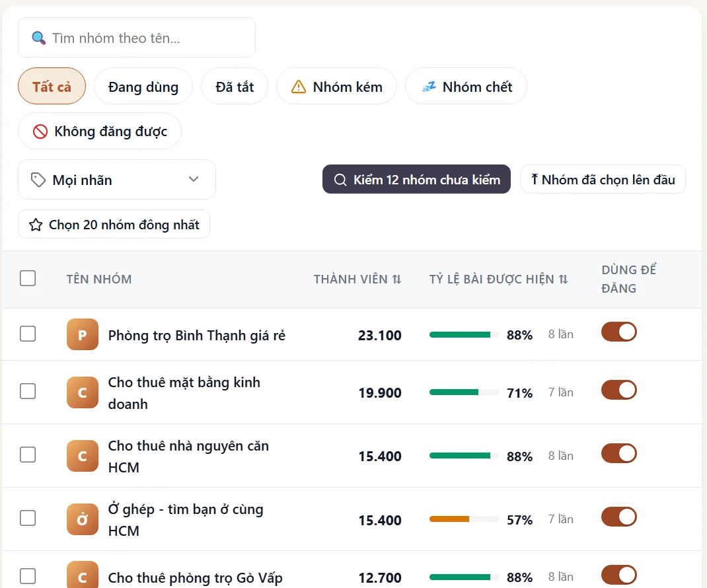Viewport: 707px width, 588px height.
Task: Open group Cho thuê nhà nguyên căn HCM
Action: tap(188, 457)
